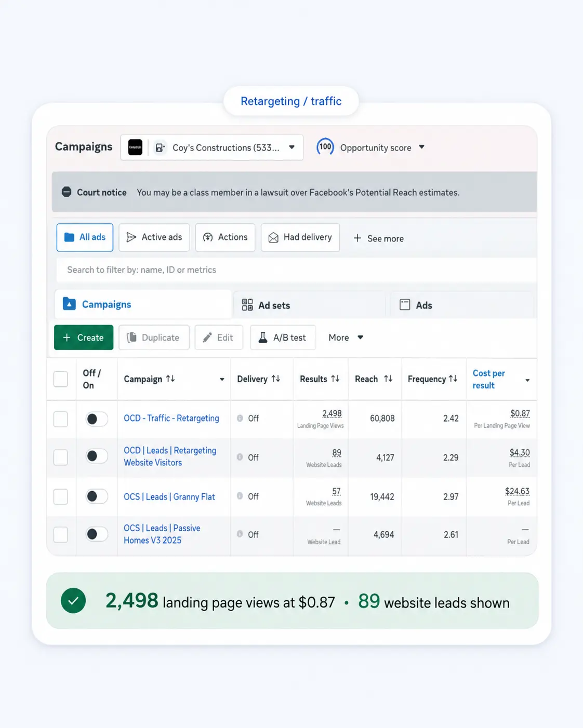Click the ad account icon beside Coy's Constructions
Image resolution: width=583 pixels, height=728 pixels.
(160, 148)
